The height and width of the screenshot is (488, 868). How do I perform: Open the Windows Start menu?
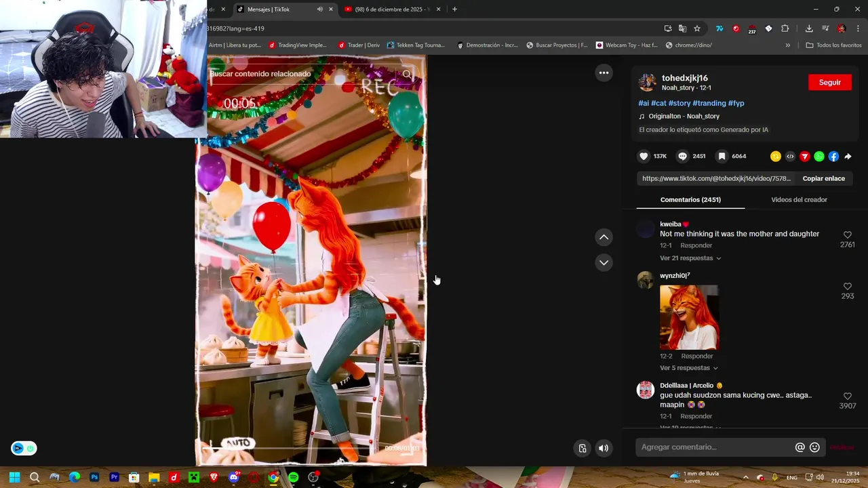(x=14, y=477)
